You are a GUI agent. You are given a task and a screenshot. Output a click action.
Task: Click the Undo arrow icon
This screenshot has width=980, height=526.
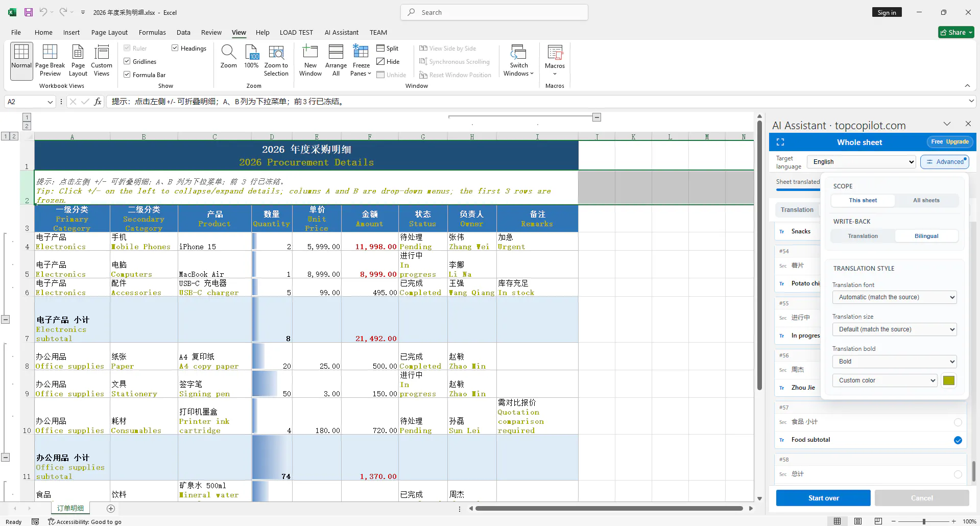click(x=43, y=12)
